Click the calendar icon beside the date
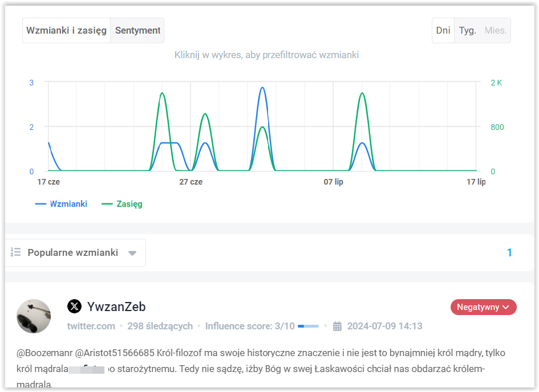 (337, 326)
